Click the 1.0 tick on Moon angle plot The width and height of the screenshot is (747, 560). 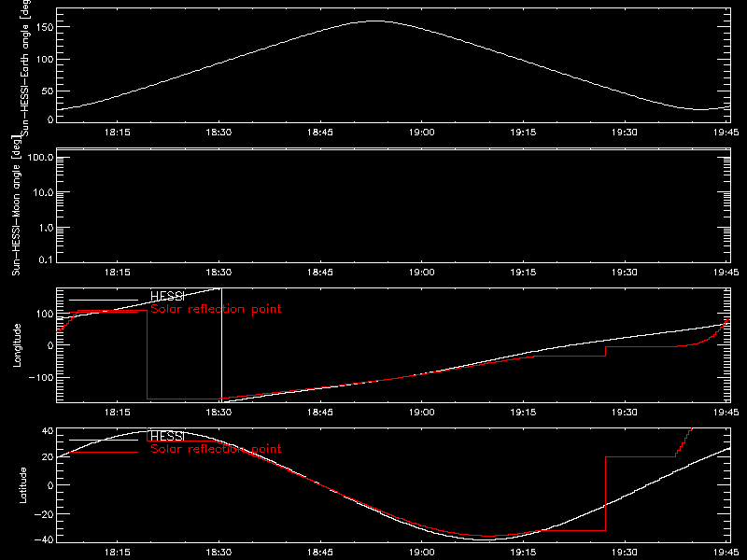tap(46, 228)
